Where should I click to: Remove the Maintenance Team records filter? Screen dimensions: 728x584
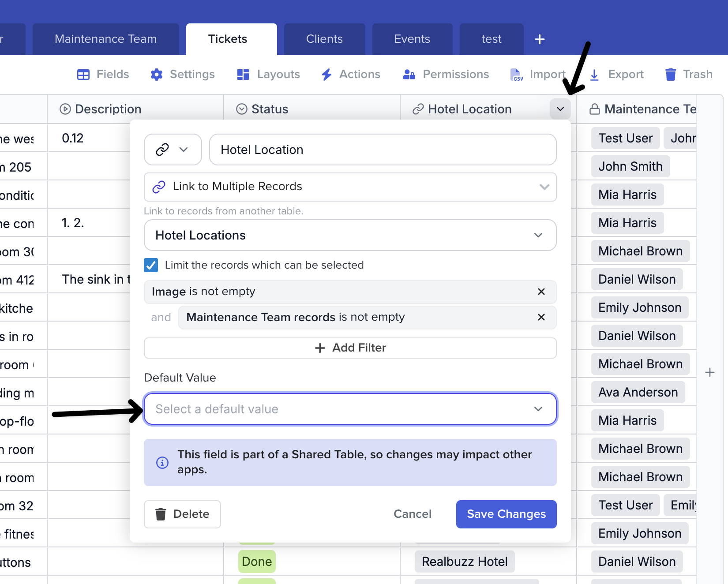[x=541, y=317]
